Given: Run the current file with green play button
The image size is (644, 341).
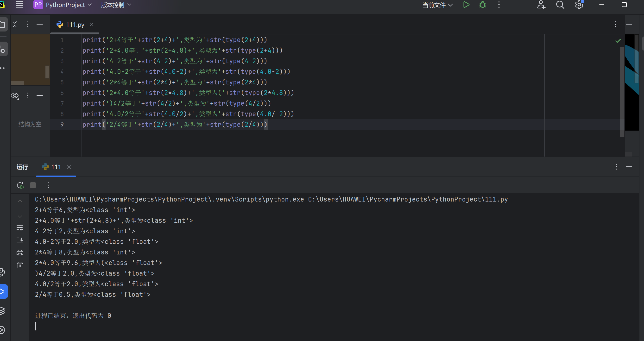Looking at the screenshot, I should point(466,5).
